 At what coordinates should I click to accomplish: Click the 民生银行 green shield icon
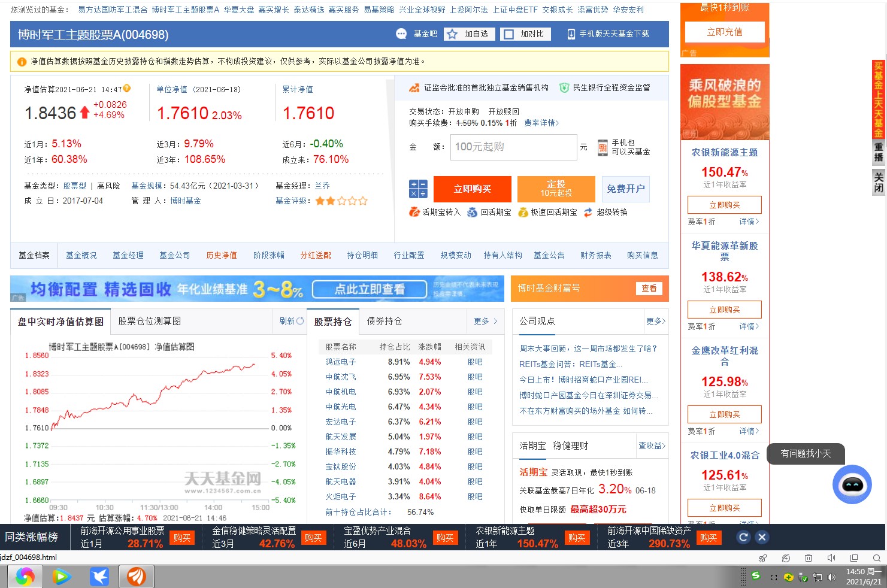(x=564, y=88)
